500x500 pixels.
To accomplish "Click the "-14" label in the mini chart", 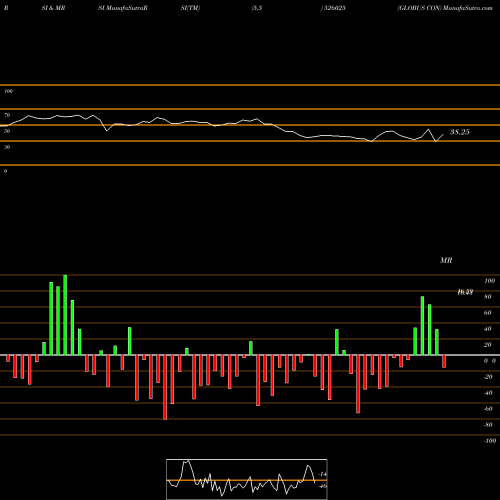I will pos(322,474).
